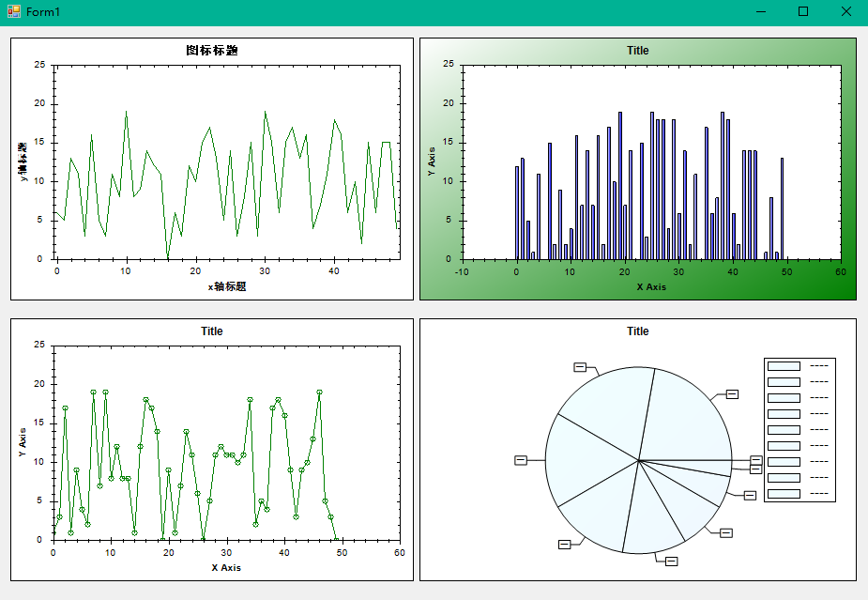Click the pie chart's 'Title' heading

click(x=638, y=331)
